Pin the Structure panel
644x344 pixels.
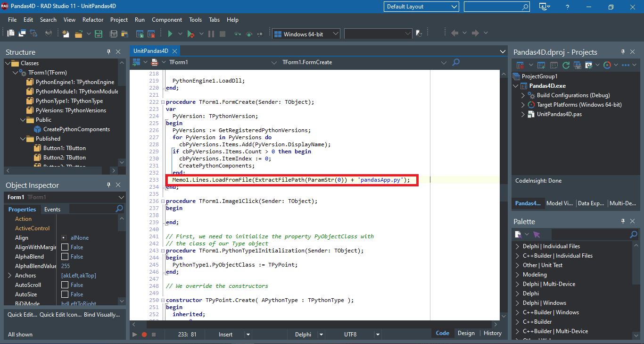tap(108, 52)
